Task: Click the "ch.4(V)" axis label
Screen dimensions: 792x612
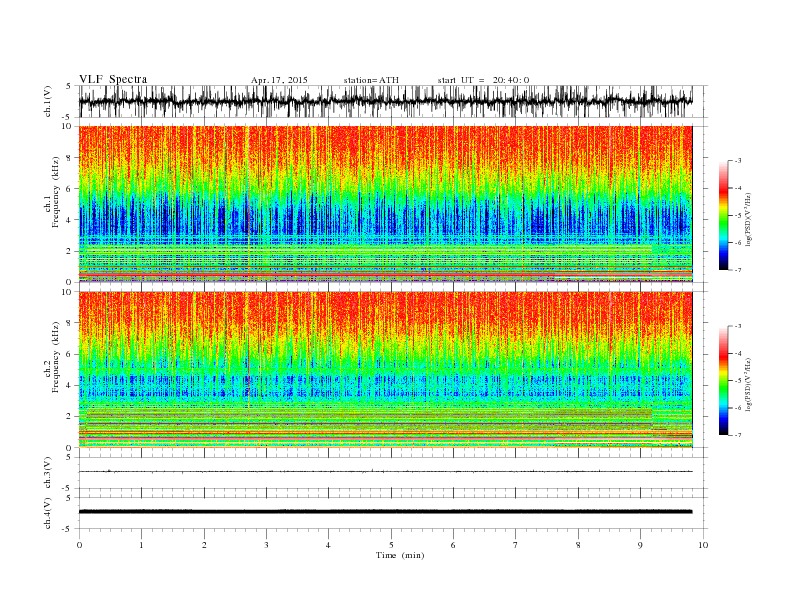Action: [x=48, y=513]
